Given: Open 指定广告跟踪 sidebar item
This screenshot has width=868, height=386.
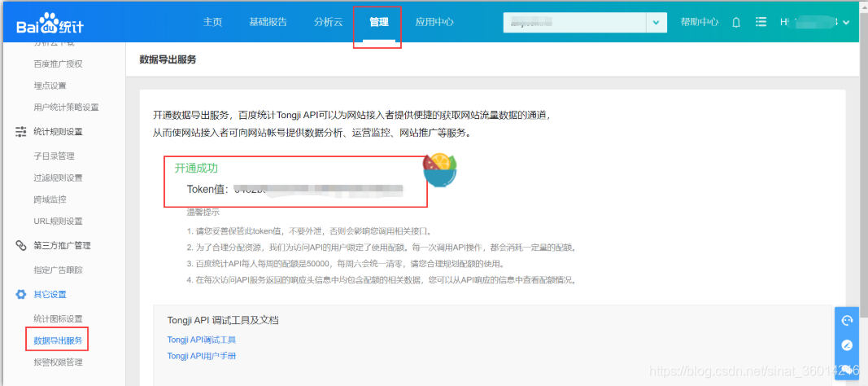Looking at the screenshot, I should pos(58,270).
